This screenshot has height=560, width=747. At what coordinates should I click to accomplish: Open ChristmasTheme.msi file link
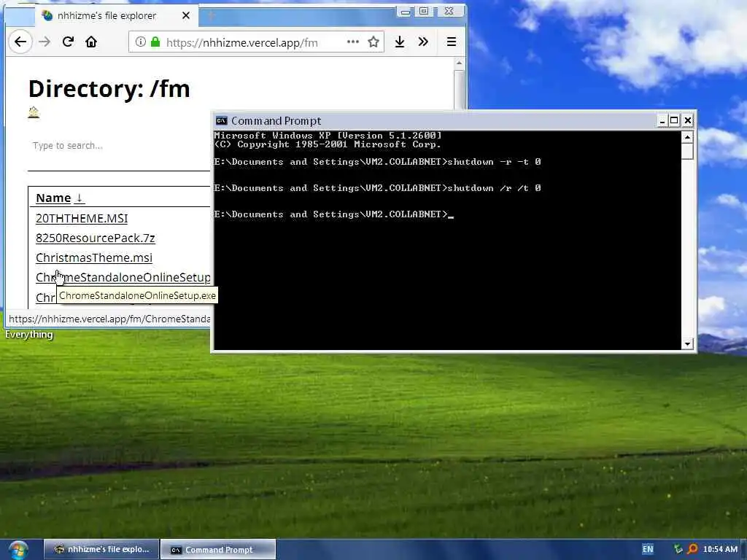(x=94, y=257)
